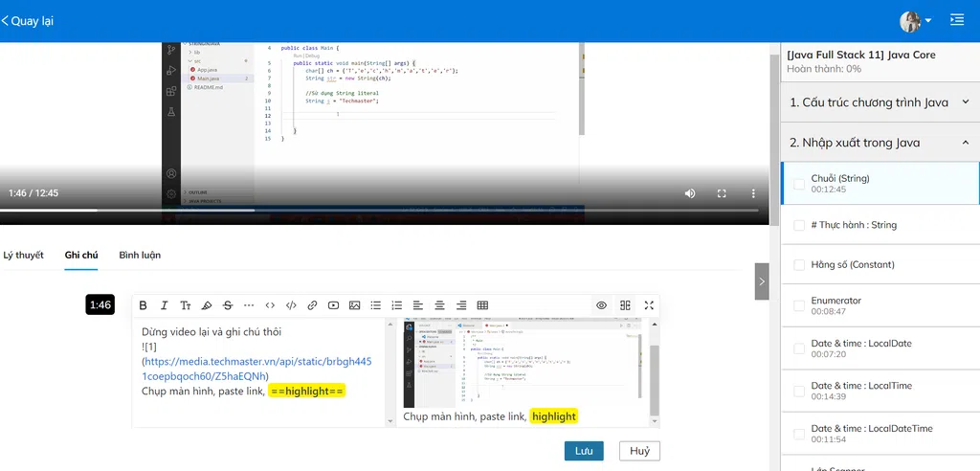The image size is (980, 471).
Task: Create a numbered list
Action: click(x=397, y=305)
